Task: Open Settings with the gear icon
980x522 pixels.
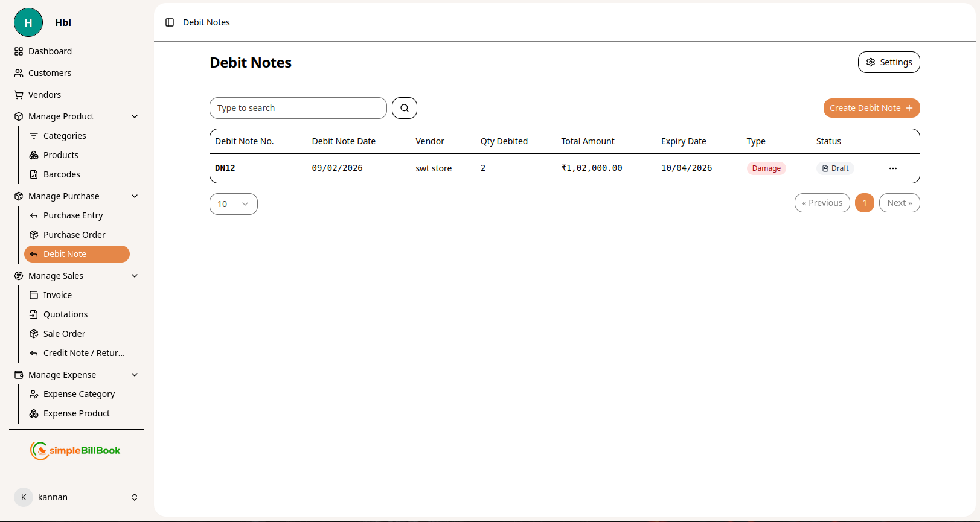Action: coord(888,62)
